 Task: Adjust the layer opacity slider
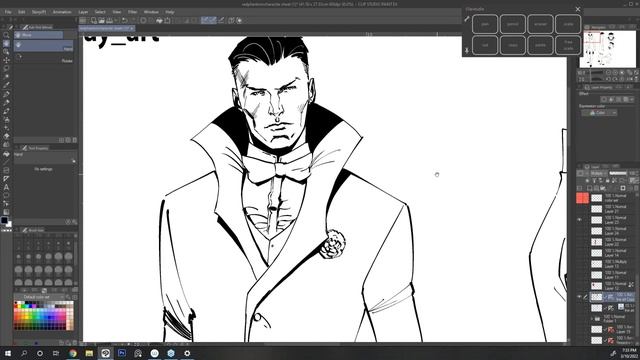point(618,173)
